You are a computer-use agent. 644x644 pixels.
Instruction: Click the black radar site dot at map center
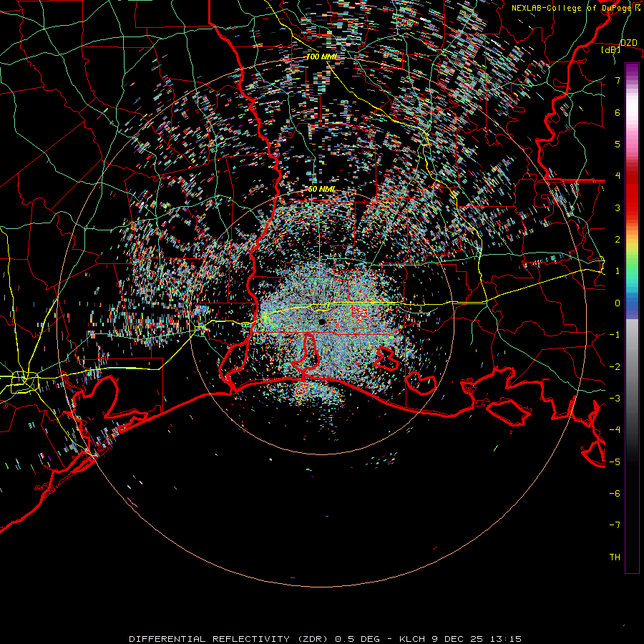click(322, 321)
